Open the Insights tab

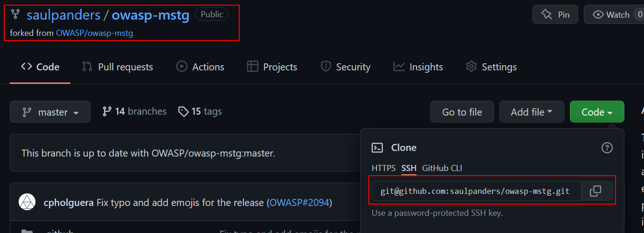pyautogui.click(x=418, y=67)
